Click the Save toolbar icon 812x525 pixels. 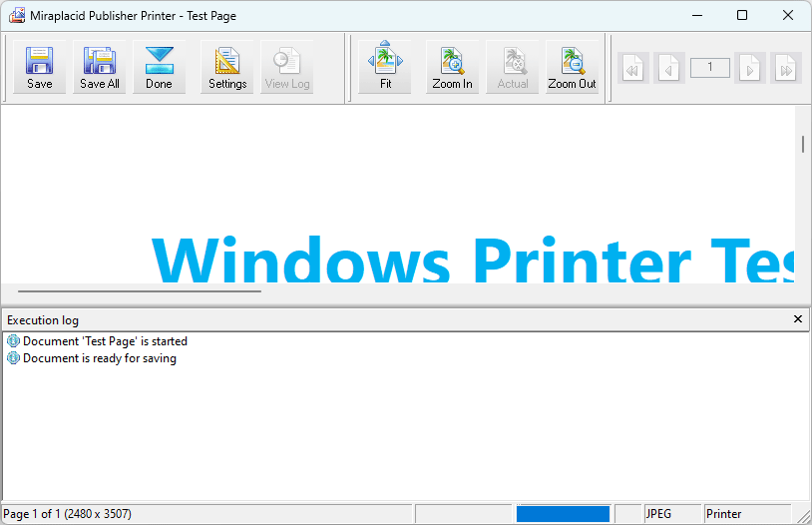(40, 68)
